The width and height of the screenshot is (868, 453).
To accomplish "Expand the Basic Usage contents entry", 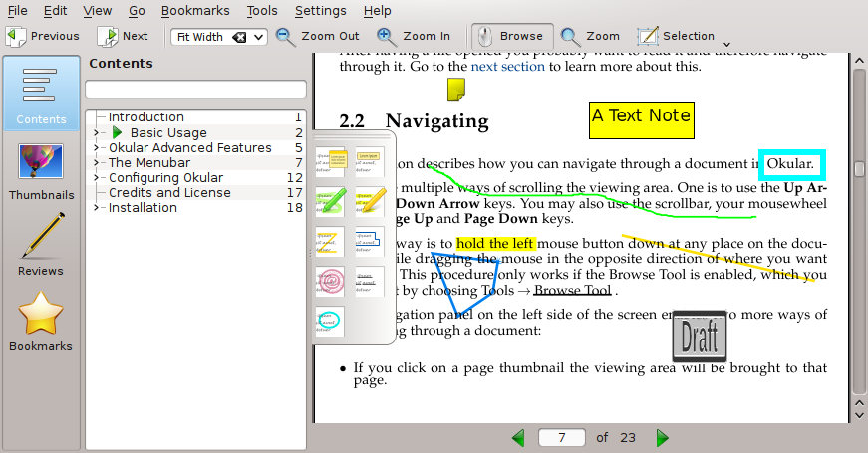I will pyautogui.click(x=97, y=132).
